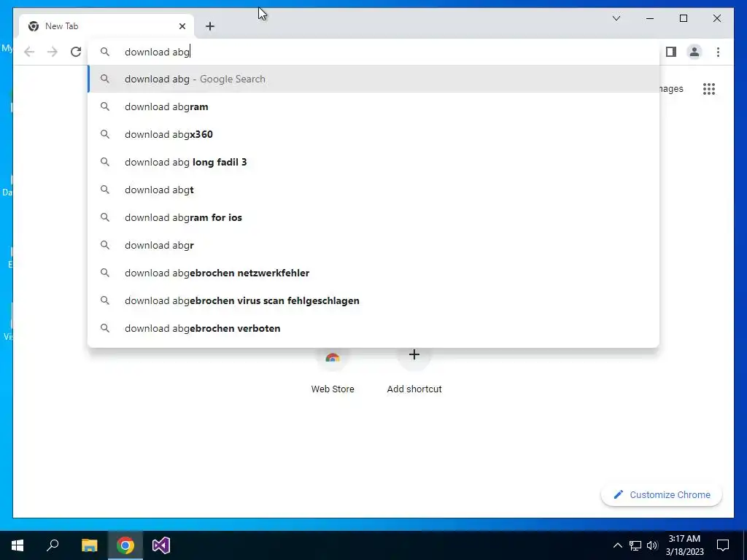
Task: Click the Chrome back arrow button
Action: click(x=29, y=52)
